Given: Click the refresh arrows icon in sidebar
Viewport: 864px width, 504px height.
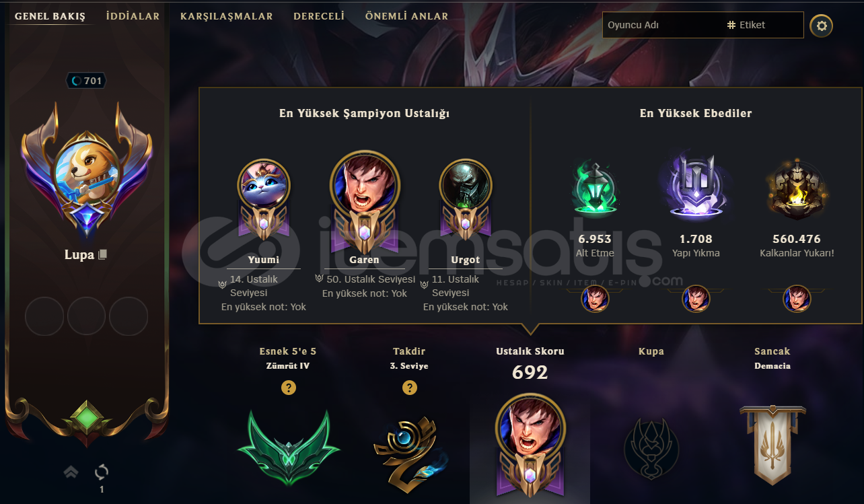Looking at the screenshot, I should (102, 471).
